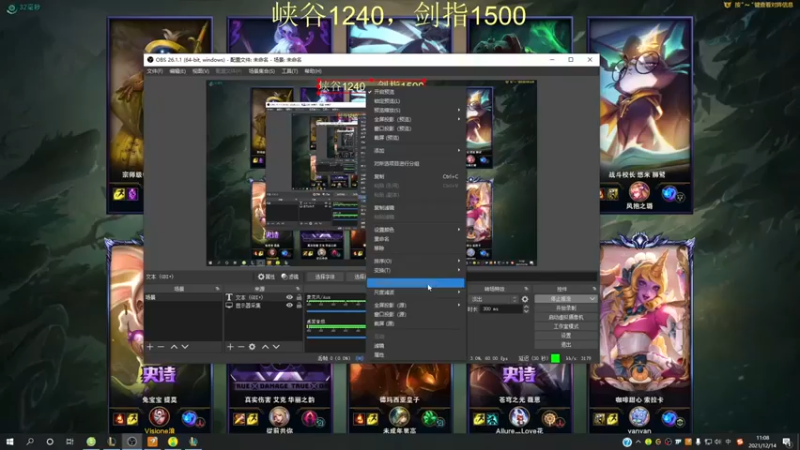This screenshot has height=450, width=800.
Task: Expand the 变换(T) submenu
Action: click(415, 270)
